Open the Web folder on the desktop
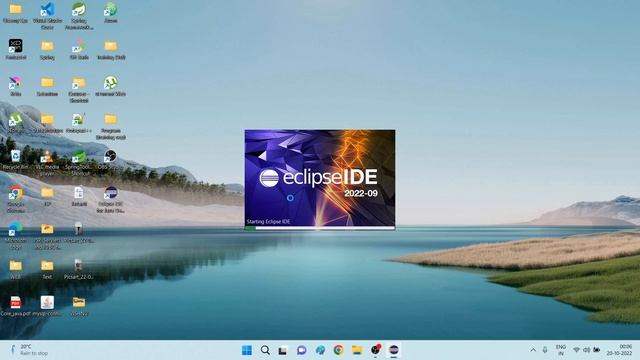This screenshot has height=360, width=640. [x=16, y=269]
